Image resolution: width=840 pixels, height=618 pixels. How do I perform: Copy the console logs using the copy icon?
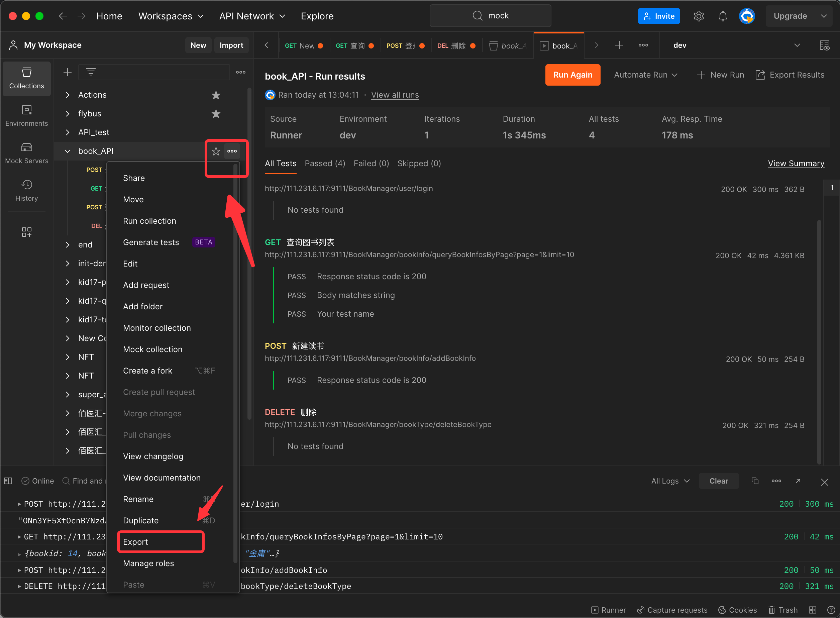(755, 481)
